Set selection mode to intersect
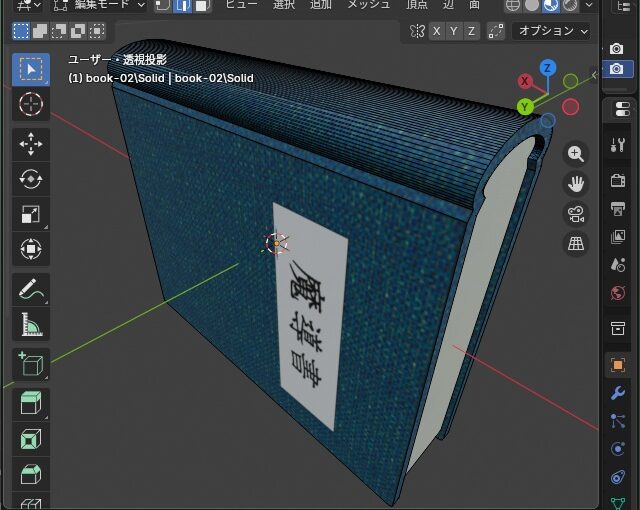This screenshot has width=640, height=510. pyautogui.click(x=97, y=31)
